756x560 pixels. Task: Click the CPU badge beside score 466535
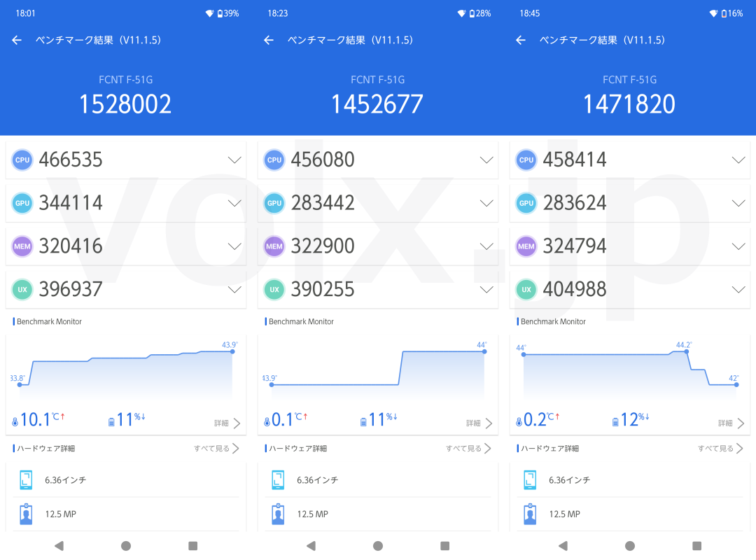pyautogui.click(x=22, y=160)
